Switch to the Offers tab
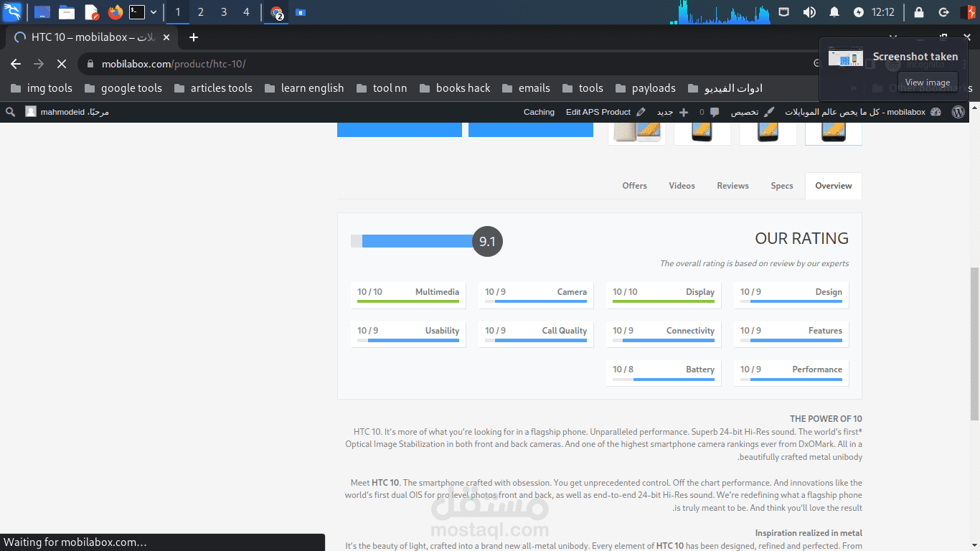Viewport: 980px width, 551px height. coord(634,186)
